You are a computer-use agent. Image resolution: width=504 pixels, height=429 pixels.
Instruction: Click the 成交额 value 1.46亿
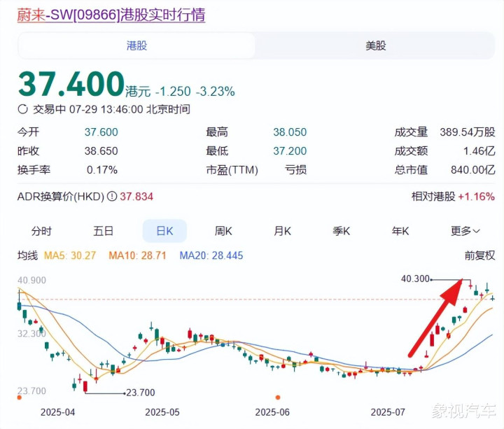pyautogui.click(x=479, y=151)
